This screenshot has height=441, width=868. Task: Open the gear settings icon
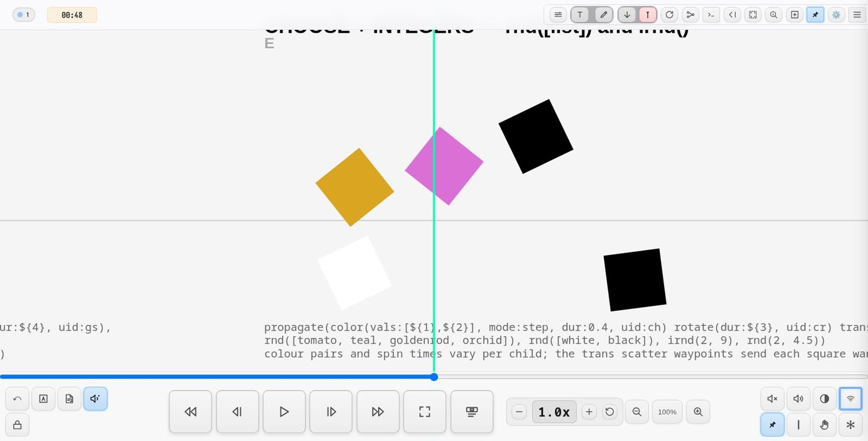click(836, 15)
